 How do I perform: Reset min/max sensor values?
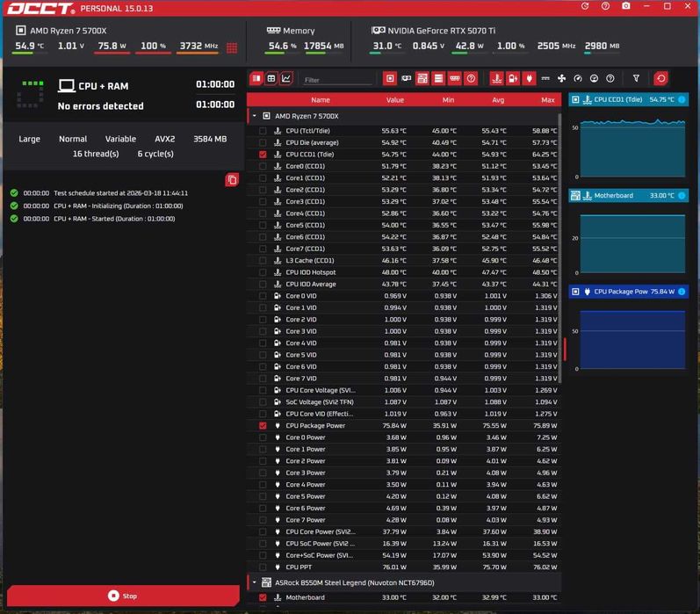tap(660, 78)
